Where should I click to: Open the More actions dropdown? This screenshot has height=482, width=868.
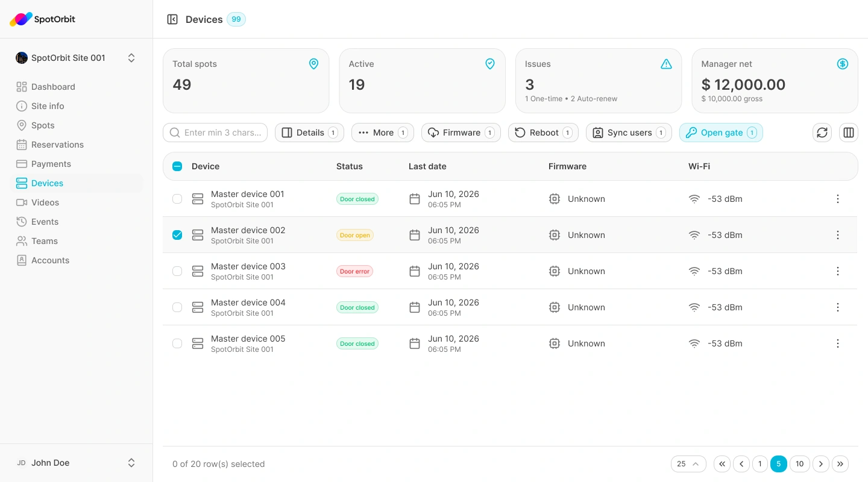click(x=383, y=133)
